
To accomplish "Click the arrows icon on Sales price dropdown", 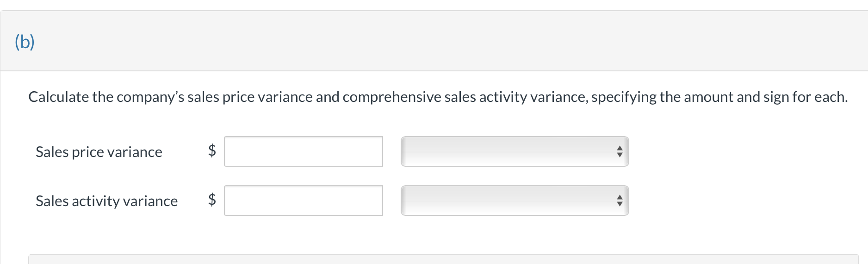I will [x=620, y=151].
